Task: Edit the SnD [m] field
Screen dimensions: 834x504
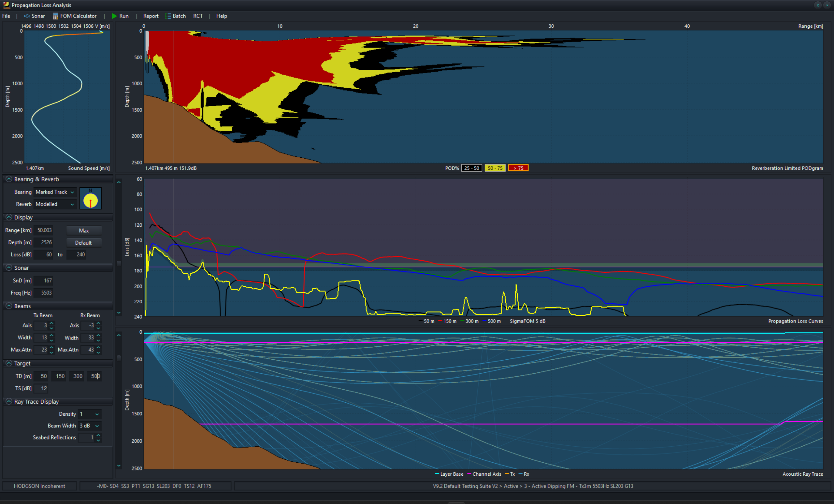Action: pos(44,281)
